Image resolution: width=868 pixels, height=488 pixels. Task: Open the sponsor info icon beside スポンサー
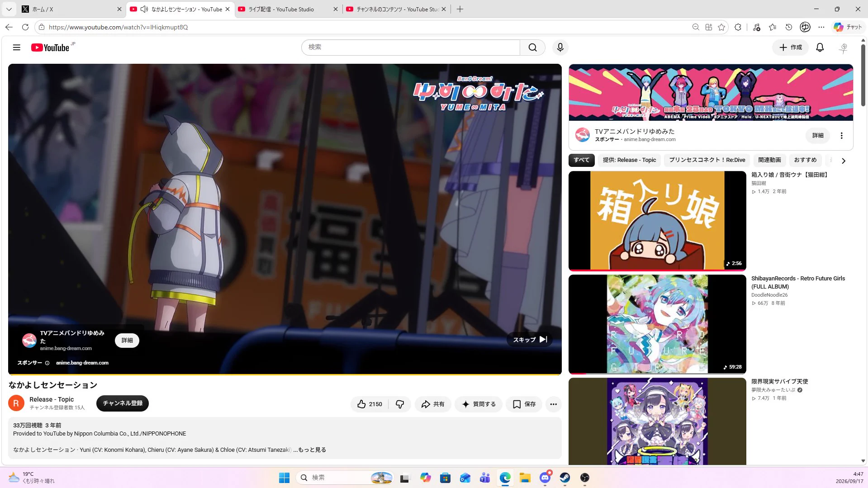tap(47, 363)
